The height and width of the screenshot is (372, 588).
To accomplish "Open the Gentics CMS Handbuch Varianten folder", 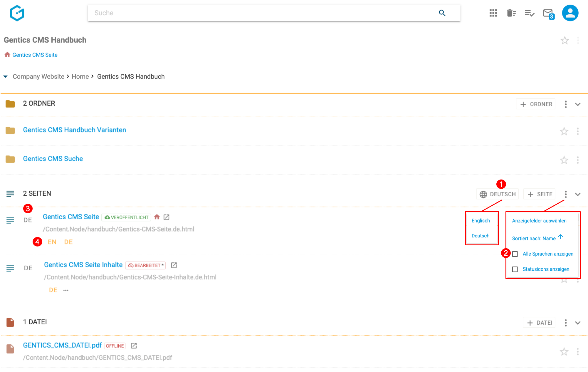I will pos(75,130).
